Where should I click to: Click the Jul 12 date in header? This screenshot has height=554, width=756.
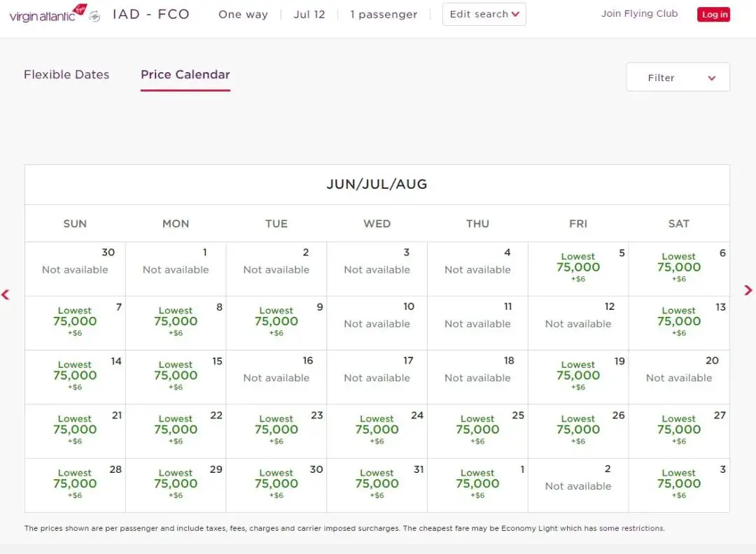point(309,15)
